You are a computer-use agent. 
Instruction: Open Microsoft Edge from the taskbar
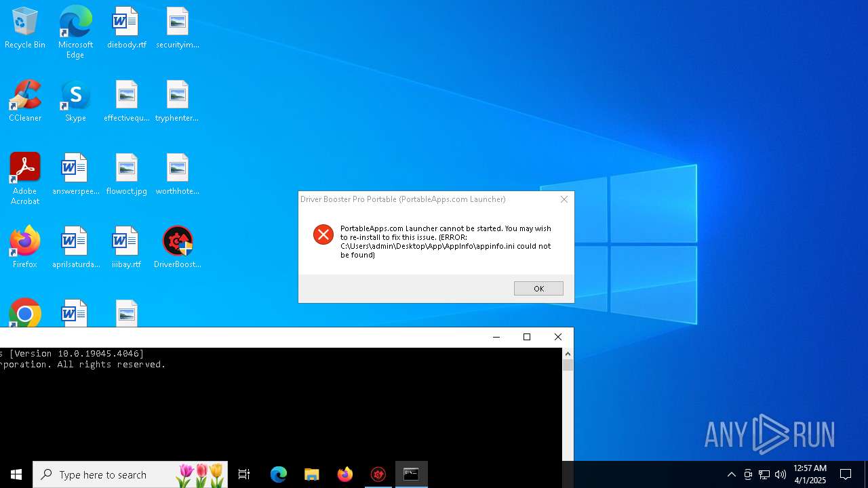[279, 474]
